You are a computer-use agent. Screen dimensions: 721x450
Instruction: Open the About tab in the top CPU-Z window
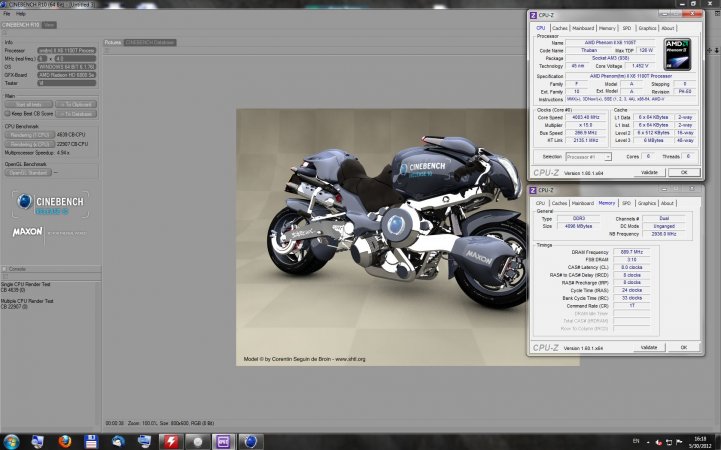(x=668, y=28)
